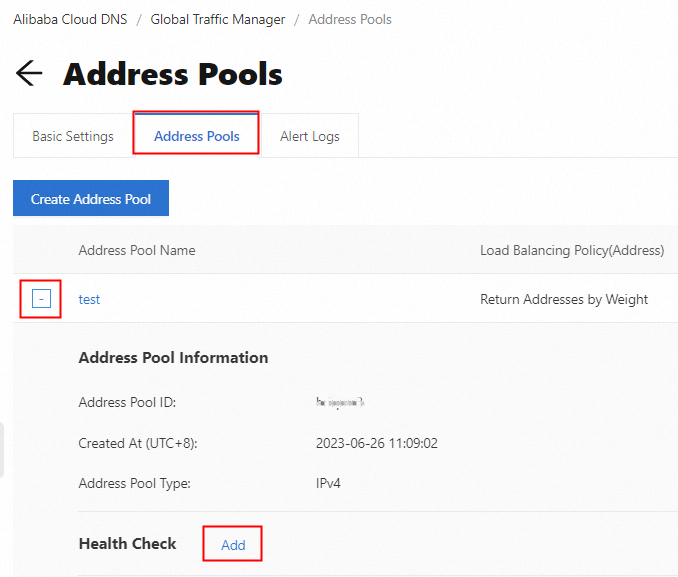Select the Address Pools tab
The image size is (678, 577).
click(196, 136)
